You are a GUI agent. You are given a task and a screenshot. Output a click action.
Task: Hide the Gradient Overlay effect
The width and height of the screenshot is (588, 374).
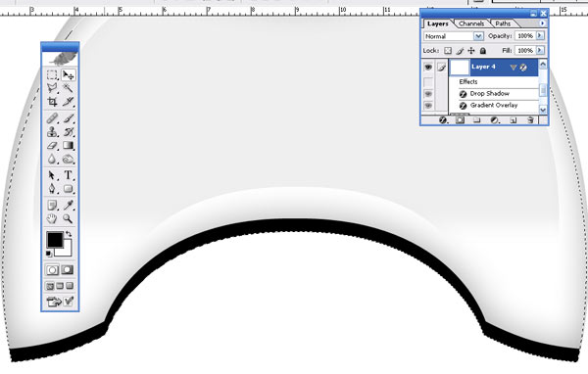coord(428,106)
